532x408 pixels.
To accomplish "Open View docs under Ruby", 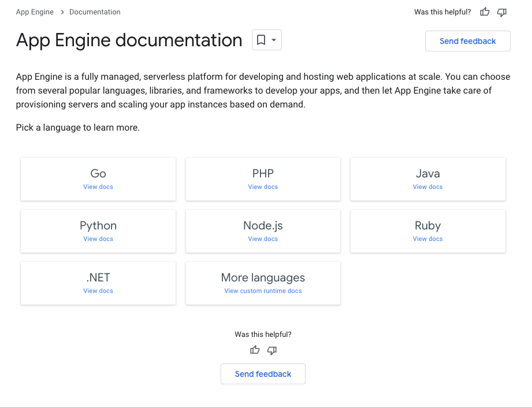I will (427, 239).
